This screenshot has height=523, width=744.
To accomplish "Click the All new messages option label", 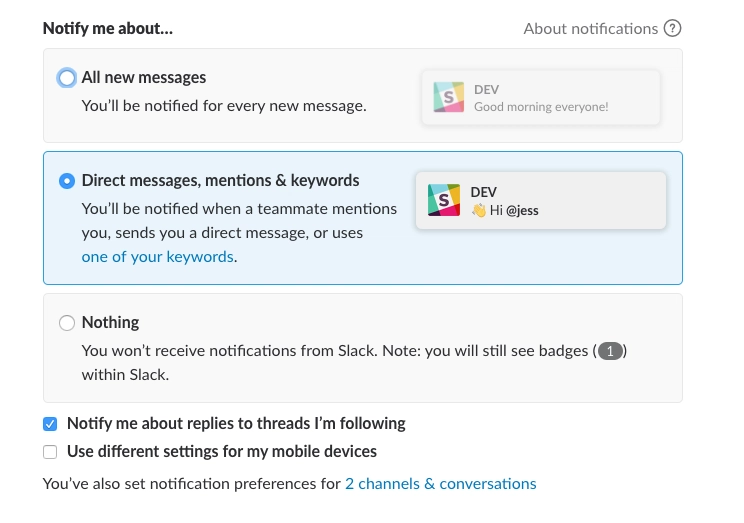I will tap(144, 77).
